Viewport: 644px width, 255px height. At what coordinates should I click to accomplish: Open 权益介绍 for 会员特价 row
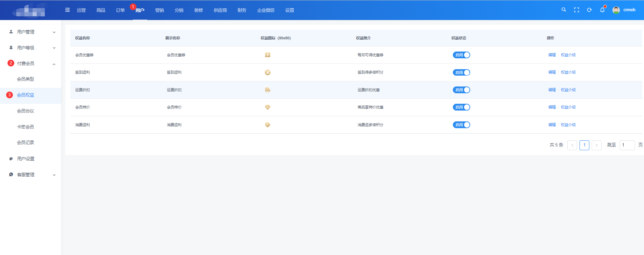point(568,107)
